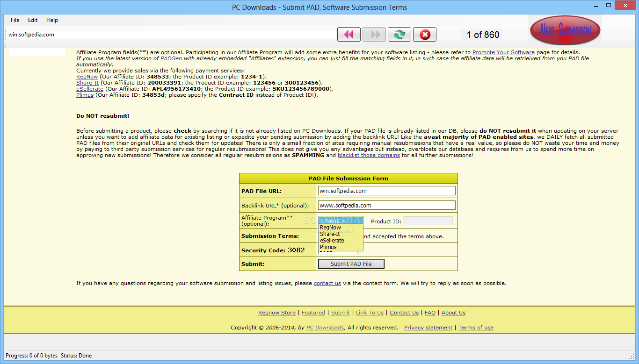The height and width of the screenshot is (364, 639).
Task: Select the < None > affiliate option
Action: point(341,221)
